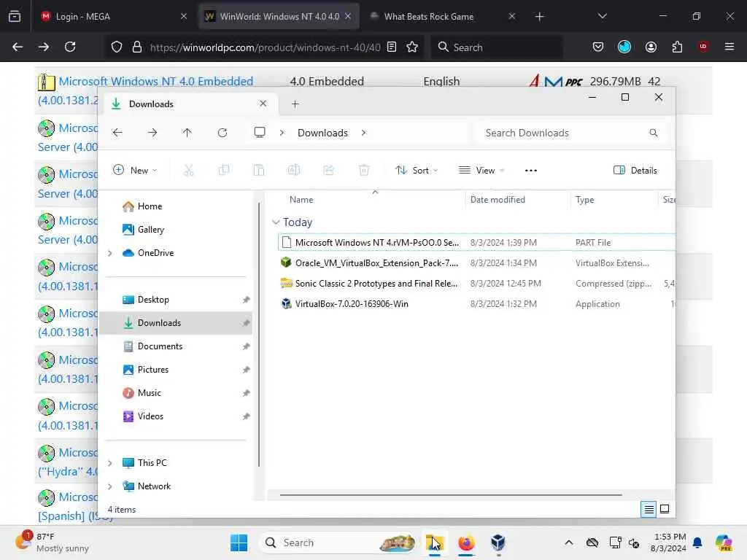
Task: Click the PC monitor icon in breadcrumb
Action: [259, 133]
